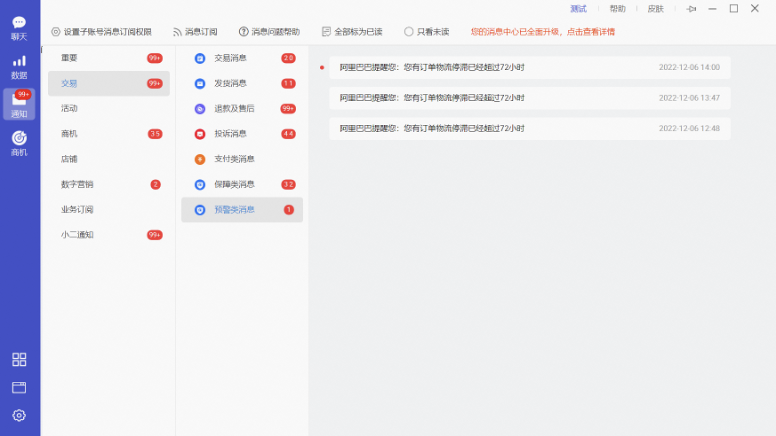Click the 保障类消息 blue icon
The height and width of the screenshot is (436, 776).
pos(200,185)
